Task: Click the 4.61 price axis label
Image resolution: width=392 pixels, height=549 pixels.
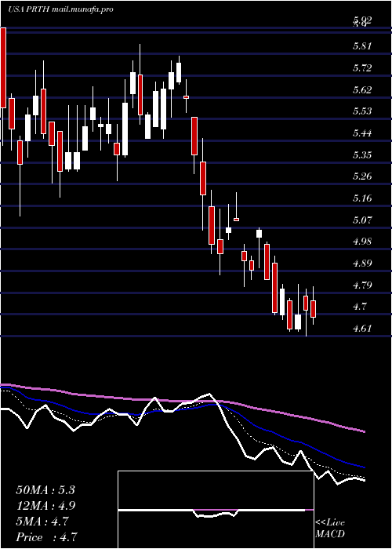Action: 362,329
